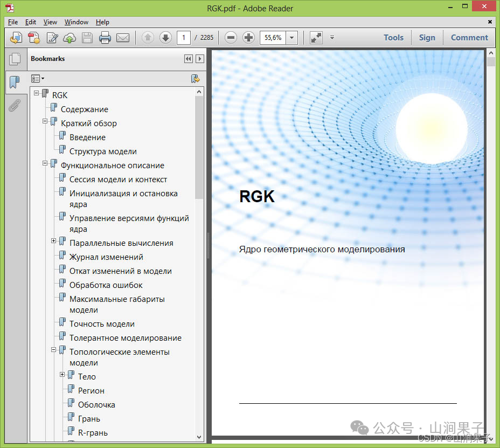Open the bookmark options menu dropdown

(x=37, y=79)
